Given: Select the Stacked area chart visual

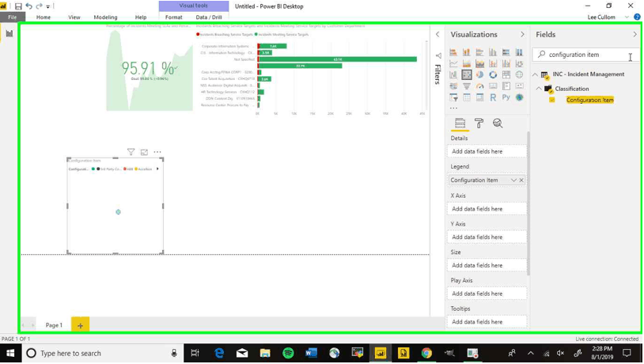Looking at the screenshot, I should pos(479,63).
